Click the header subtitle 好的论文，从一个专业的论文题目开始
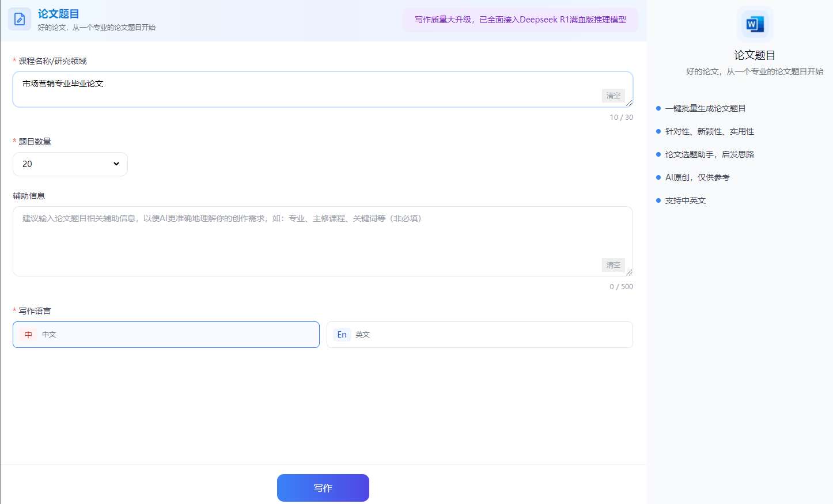This screenshot has width=833, height=504. click(97, 28)
